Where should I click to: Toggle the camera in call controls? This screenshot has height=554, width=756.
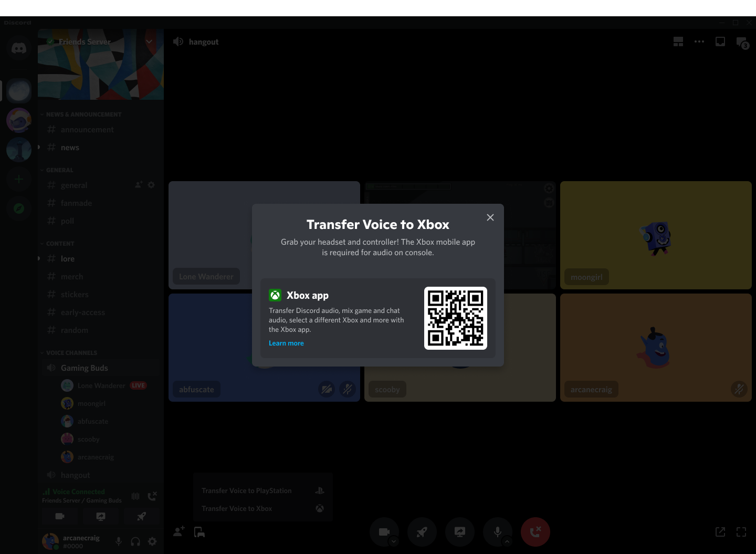[384, 531]
